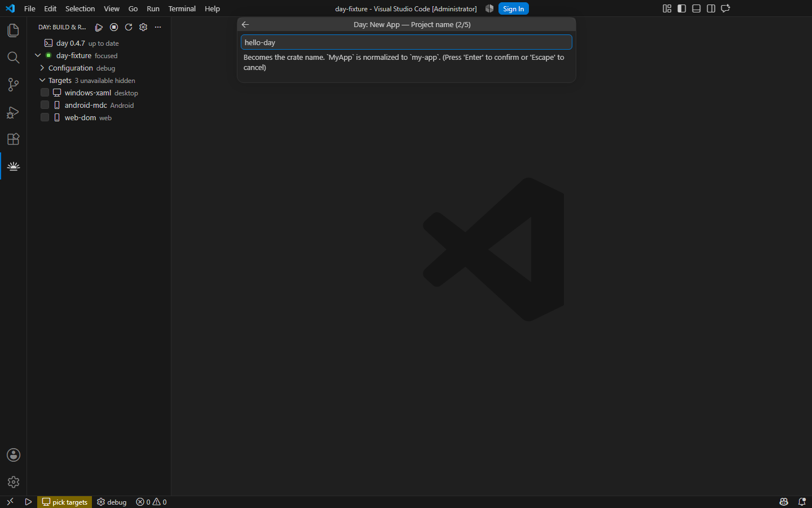812x508 pixels.
Task: Click the chat feedback icon in title bar
Action: point(726,8)
